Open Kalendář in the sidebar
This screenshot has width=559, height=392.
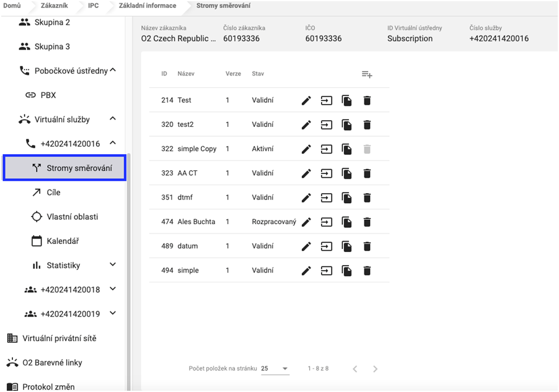[63, 241]
